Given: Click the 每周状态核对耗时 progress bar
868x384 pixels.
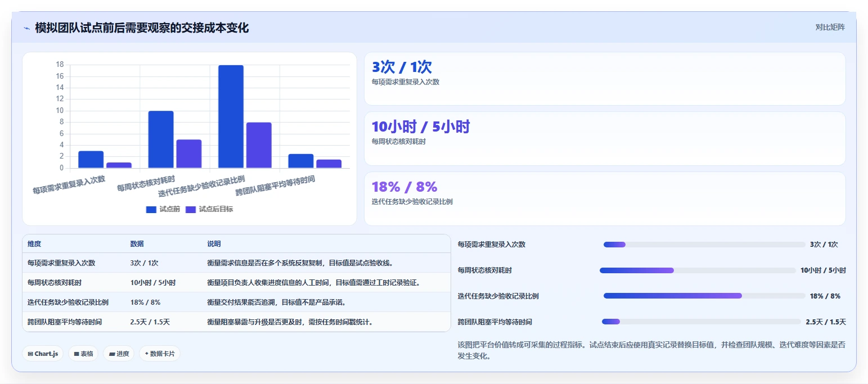Looking at the screenshot, I should click(x=698, y=270).
